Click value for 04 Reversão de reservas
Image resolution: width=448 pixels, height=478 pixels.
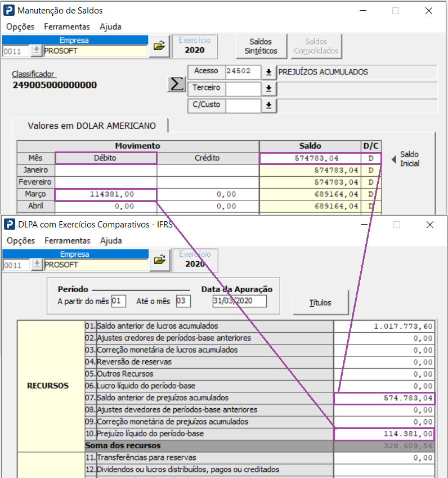coord(384,362)
